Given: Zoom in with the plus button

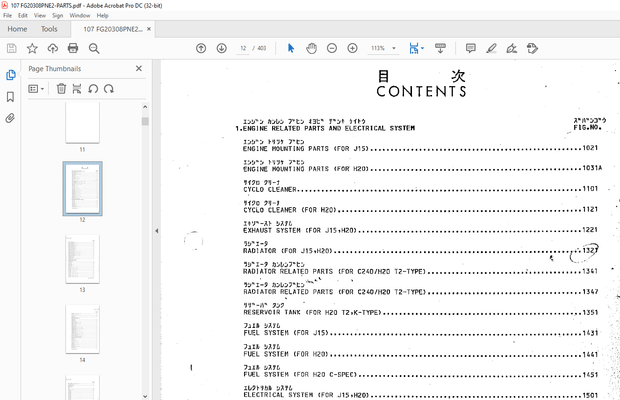Looking at the screenshot, I should pos(352,48).
